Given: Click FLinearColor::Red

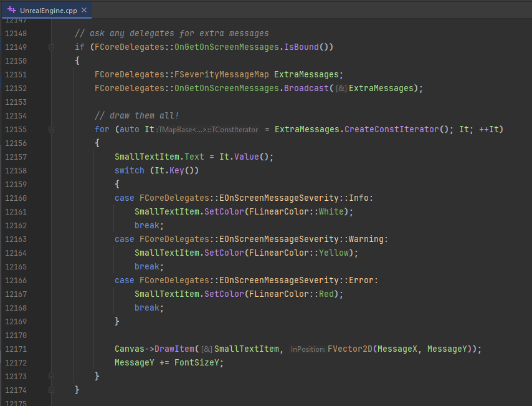Looking at the screenshot, I should 292,294.
